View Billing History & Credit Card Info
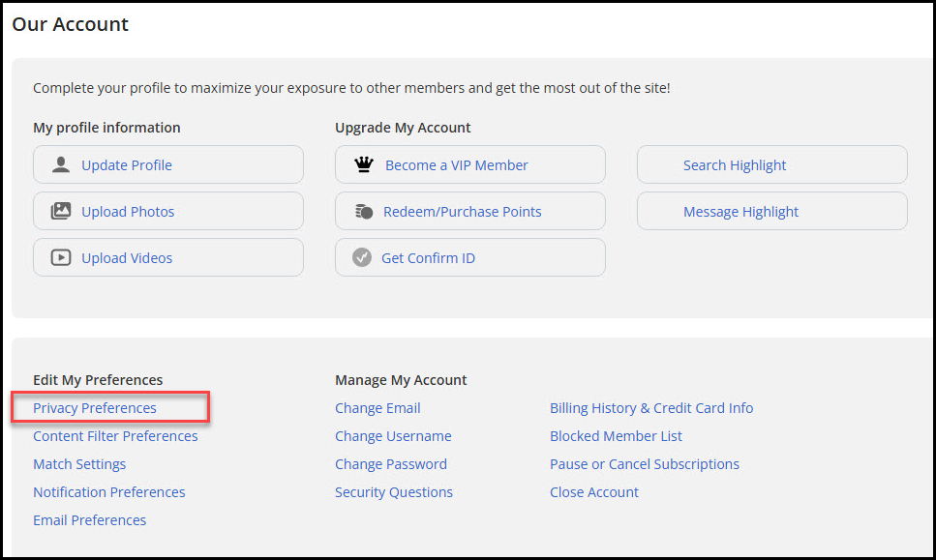The image size is (936, 560). [651, 408]
